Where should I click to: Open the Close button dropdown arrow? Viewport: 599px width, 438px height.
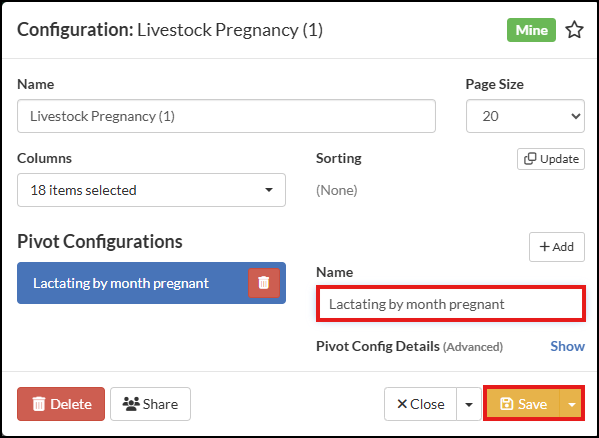(x=469, y=404)
